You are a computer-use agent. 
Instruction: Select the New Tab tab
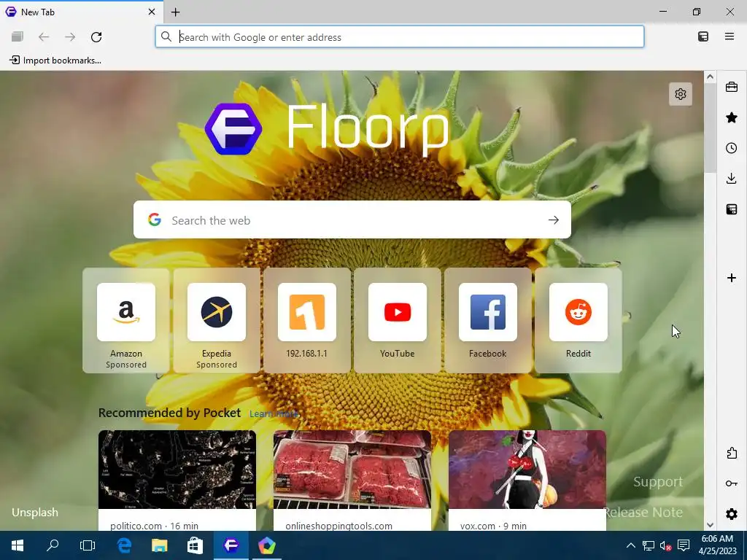pos(82,12)
